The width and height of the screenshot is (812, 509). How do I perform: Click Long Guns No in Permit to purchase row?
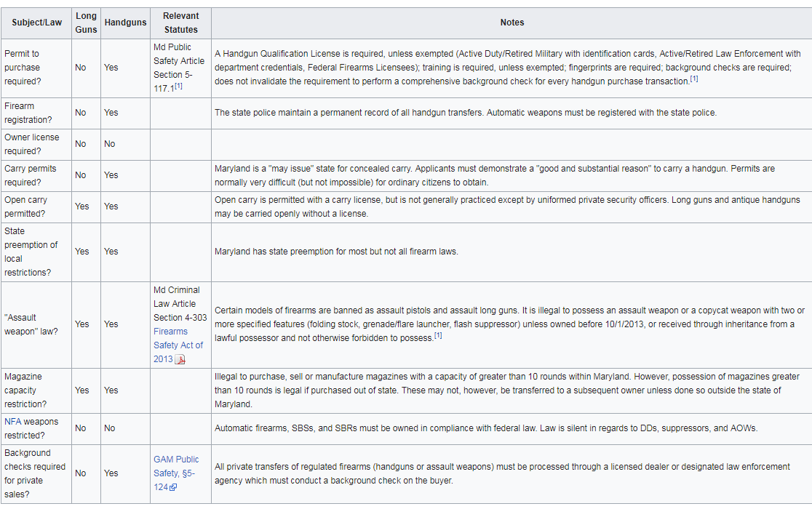coord(81,68)
